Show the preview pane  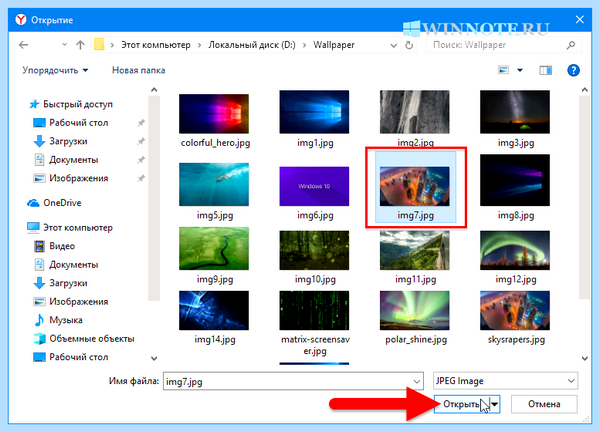point(546,70)
